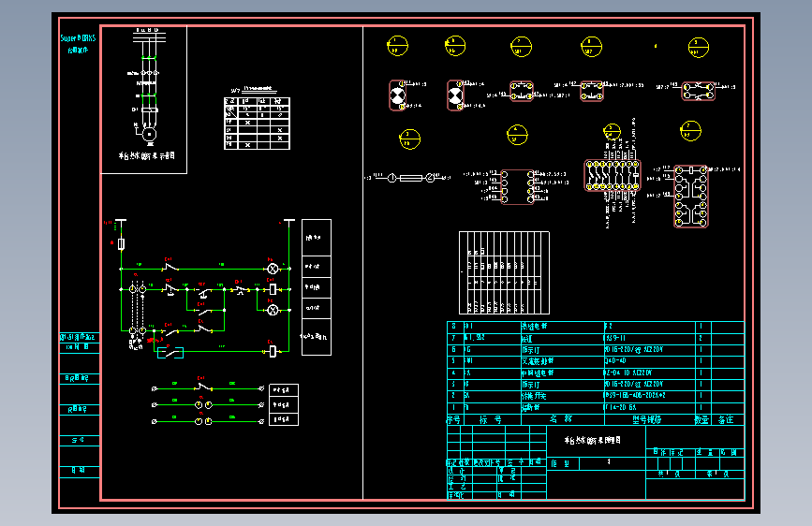Screen dimensions: 812x526
Task: Select the eight-terminal relay block with vertical labels
Action: pos(613,176)
